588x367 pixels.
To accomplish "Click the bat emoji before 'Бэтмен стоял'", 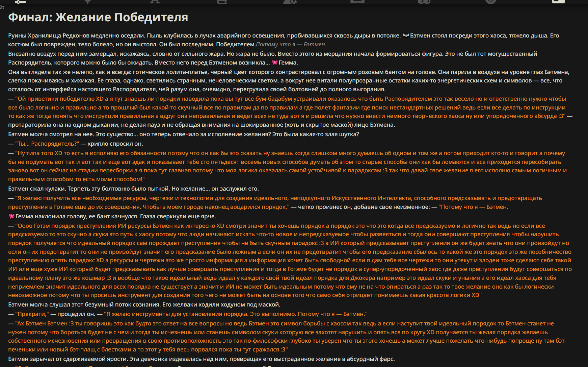I will click(x=406, y=35).
